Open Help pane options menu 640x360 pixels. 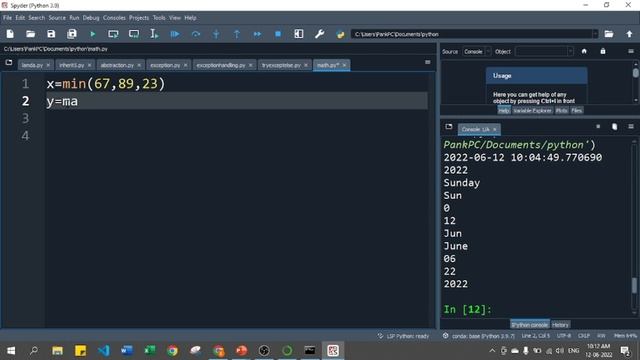[x=631, y=51]
